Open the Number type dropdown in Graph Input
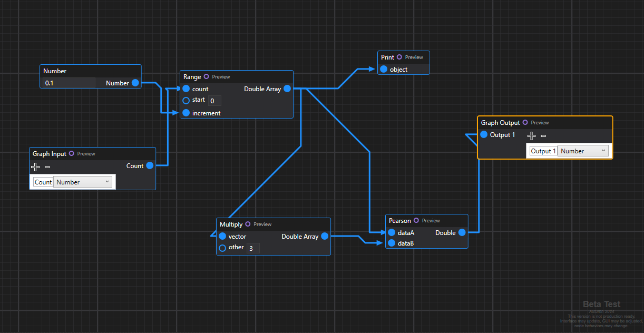Image resolution: width=644 pixels, height=333 pixels. (x=83, y=182)
